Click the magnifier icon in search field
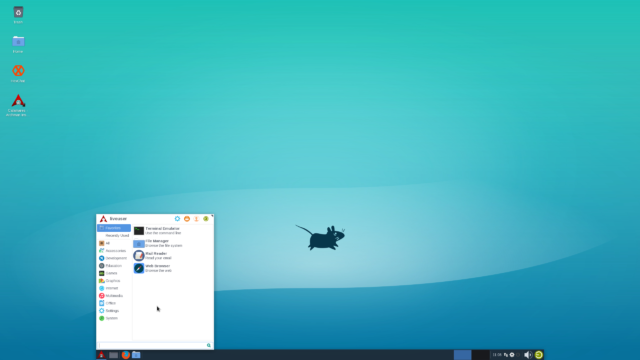This screenshot has width=640, height=360. coord(209,345)
